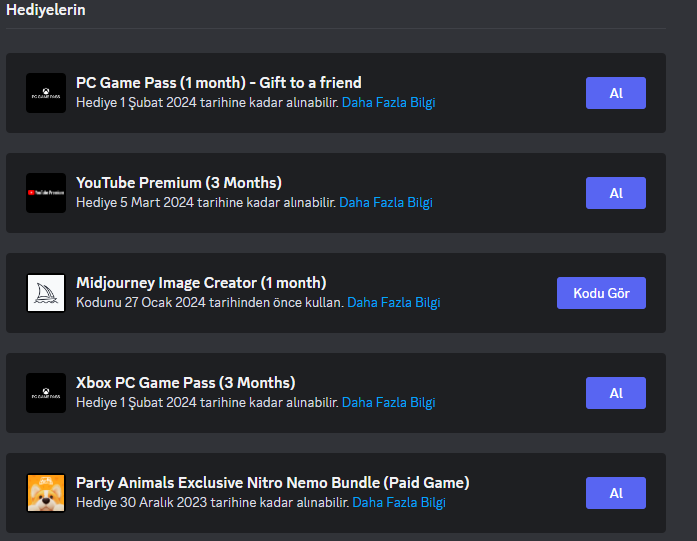The height and width of the screenshot is (541, 697).
Task: Open Daha Fazla Bilgi for Xbox PC Game Pass
Action: point(389,403)
